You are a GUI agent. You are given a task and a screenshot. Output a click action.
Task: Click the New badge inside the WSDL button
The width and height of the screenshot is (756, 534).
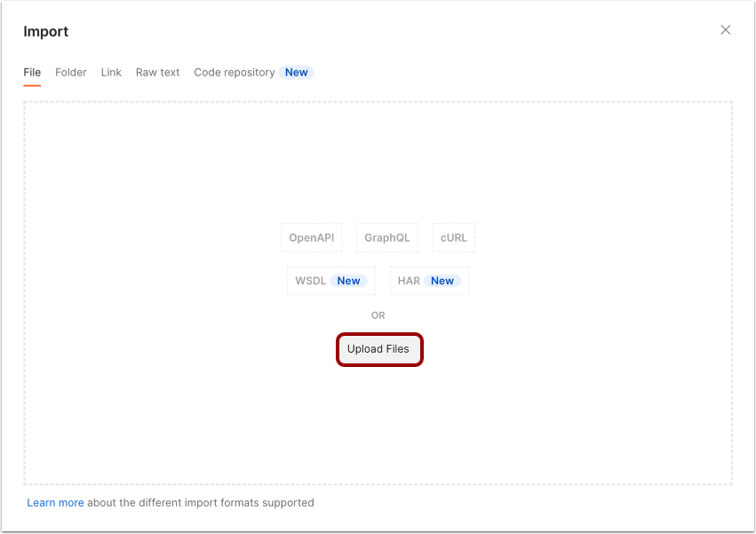point(348,280)
